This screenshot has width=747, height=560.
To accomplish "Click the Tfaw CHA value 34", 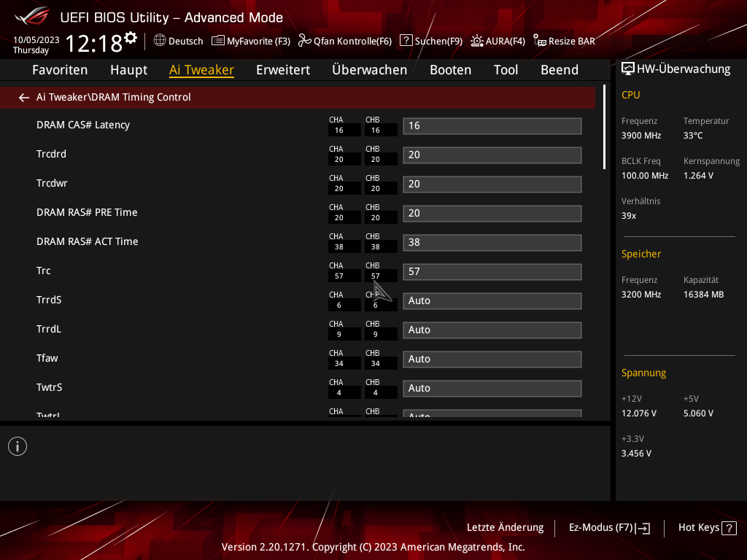I will [339, 364].
